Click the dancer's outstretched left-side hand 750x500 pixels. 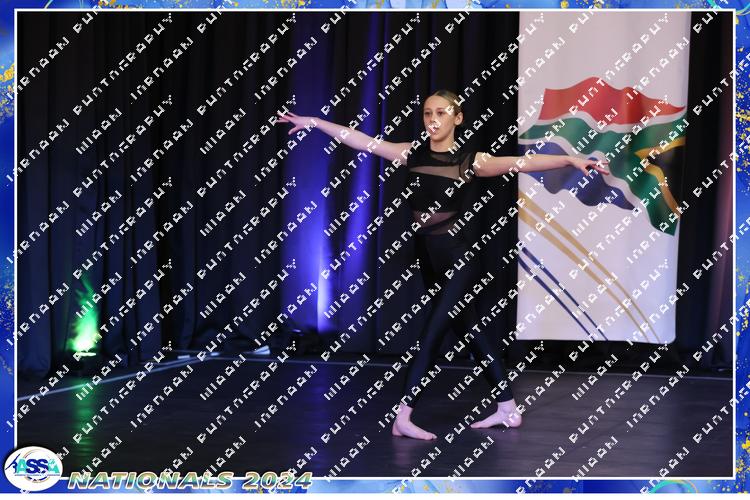pyautogui.click(x=286, y=120)
